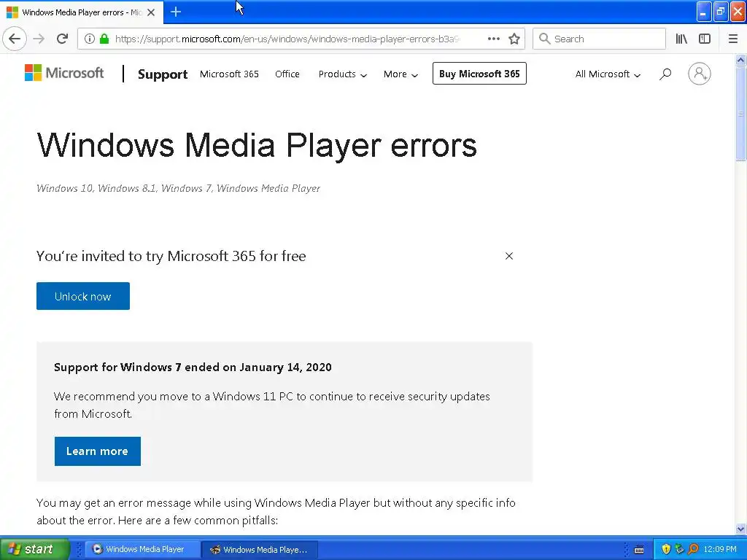
Task: Click the orange magnifier tray icon
Action: 693,549
